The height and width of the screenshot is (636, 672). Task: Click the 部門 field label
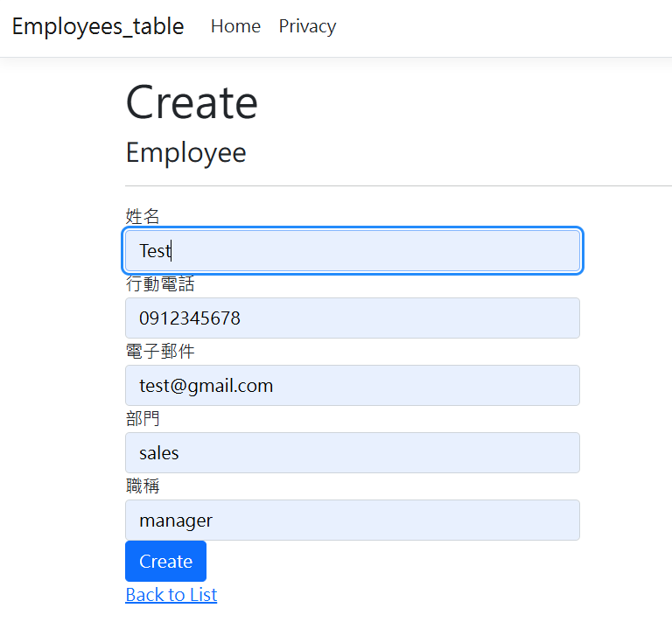click(x=143, y=419)
